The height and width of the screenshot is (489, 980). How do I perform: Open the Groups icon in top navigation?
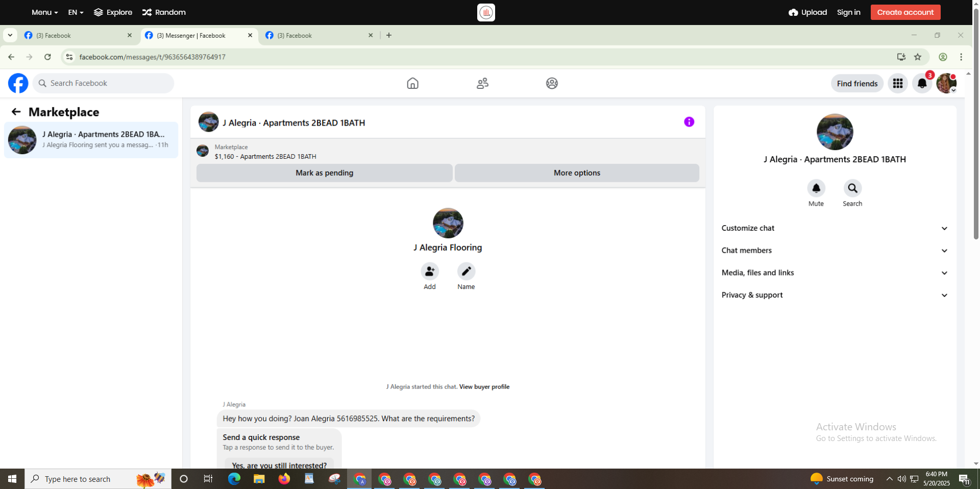click(x=552, y=83)
